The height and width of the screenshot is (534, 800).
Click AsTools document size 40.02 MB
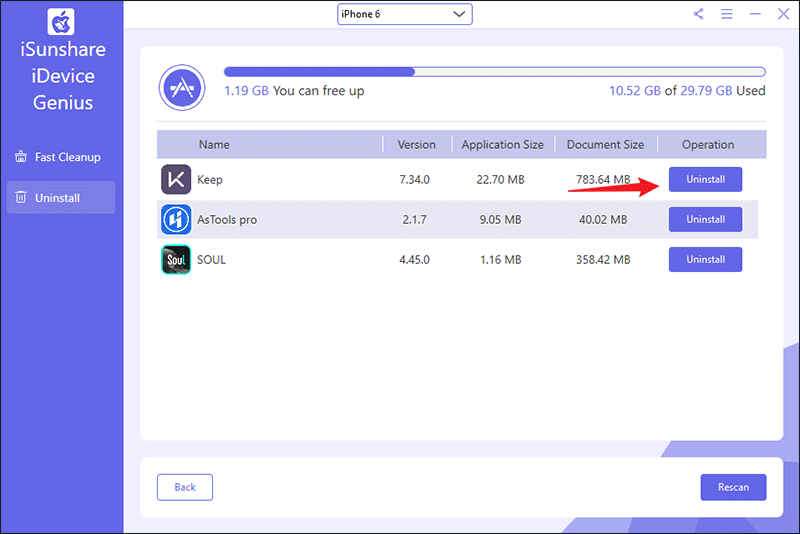point(603,220)
